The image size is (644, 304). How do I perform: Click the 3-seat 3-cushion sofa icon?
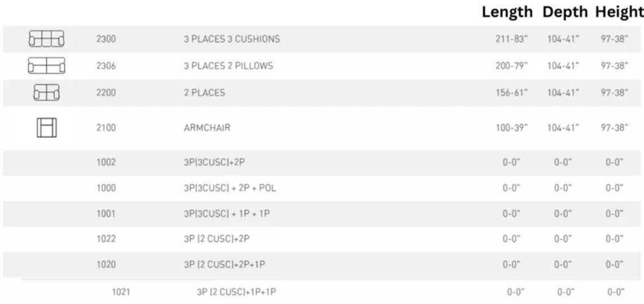click(x=46, y=39)
